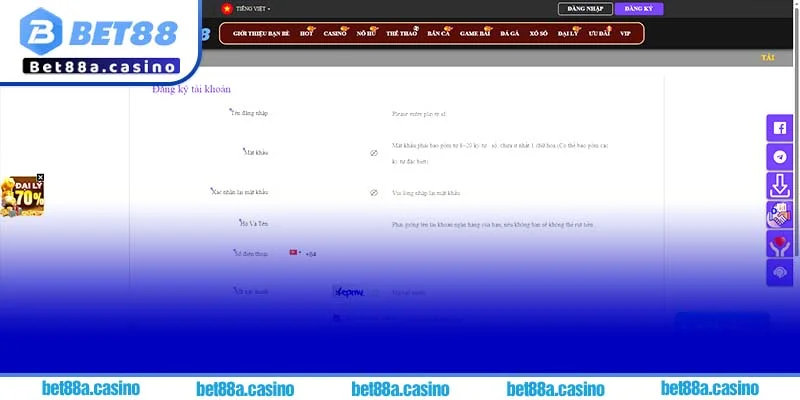Open the NỔ HŨ menu item
This screenshot has width=800, height=400.
pyautogui.click(x=366, y=34)
